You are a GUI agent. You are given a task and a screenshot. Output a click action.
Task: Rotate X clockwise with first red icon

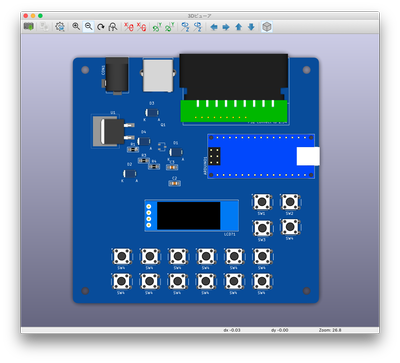(129, 27)
